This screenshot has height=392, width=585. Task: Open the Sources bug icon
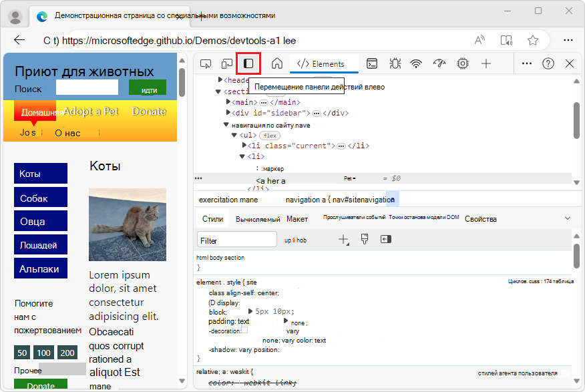pyautogui.click(x=395, y=63)
